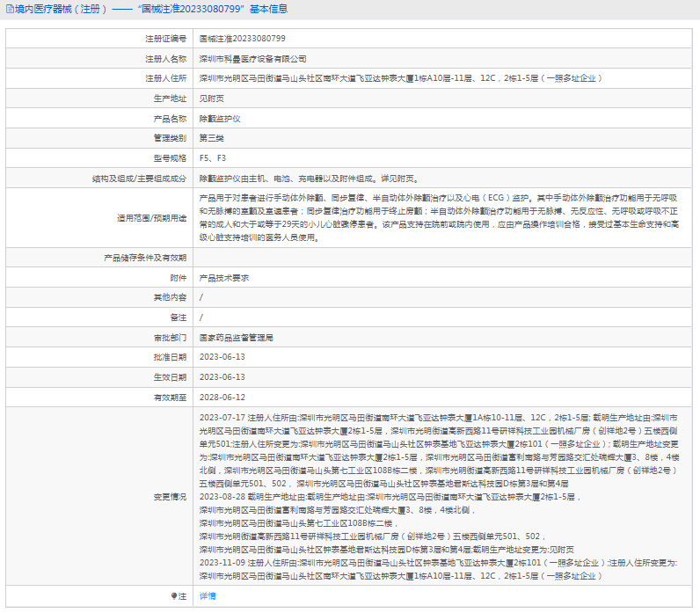This screenshot has height=613, width=700.
Task: Select the approving department 国家药品监督管理局
Action: (x=237, y=338)
